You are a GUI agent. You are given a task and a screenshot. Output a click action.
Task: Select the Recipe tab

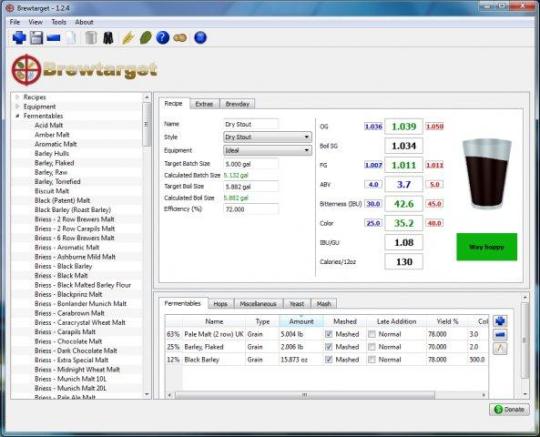[174, 103]
